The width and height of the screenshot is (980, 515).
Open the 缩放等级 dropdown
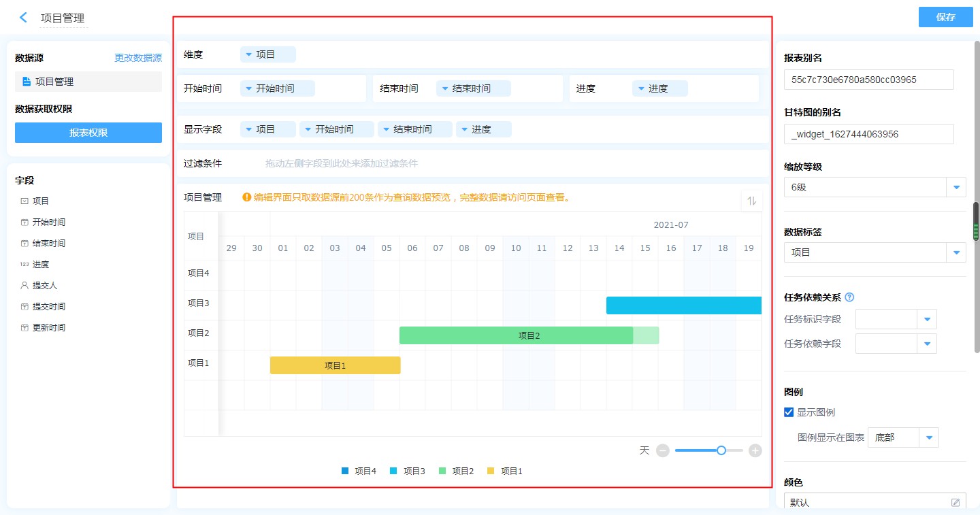point(956,187)
